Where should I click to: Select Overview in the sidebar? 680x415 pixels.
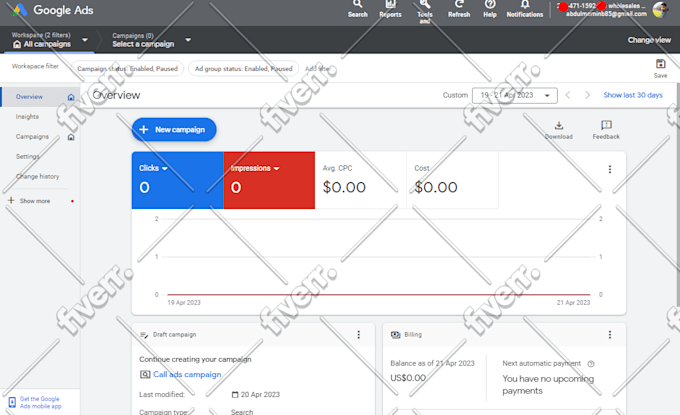pyautogui.click(x=29, y=97)
